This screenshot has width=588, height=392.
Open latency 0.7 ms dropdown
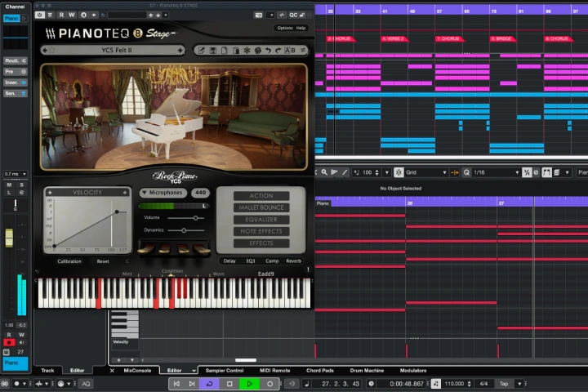point(16,174)
